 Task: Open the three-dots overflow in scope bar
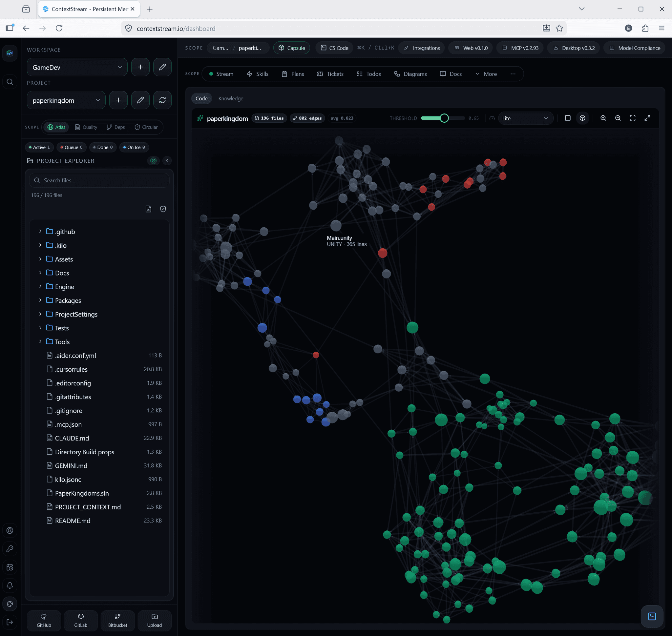(x=513, y=74)
